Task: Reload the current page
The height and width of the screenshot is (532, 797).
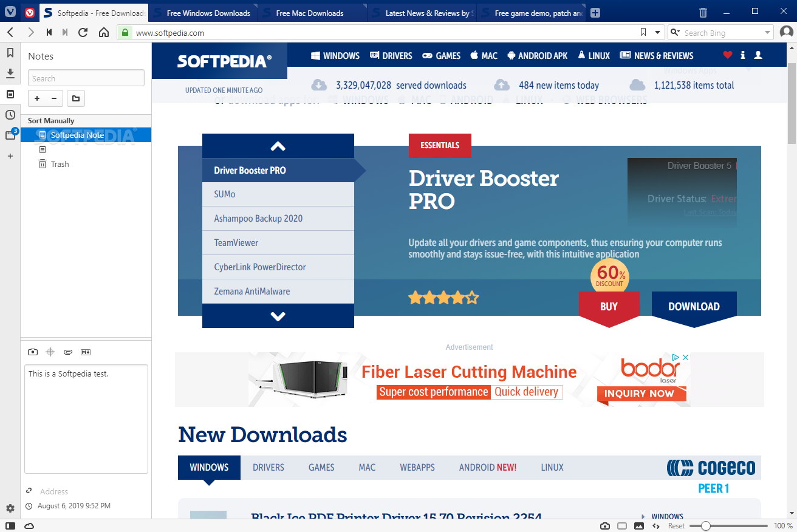Action: 83,32
